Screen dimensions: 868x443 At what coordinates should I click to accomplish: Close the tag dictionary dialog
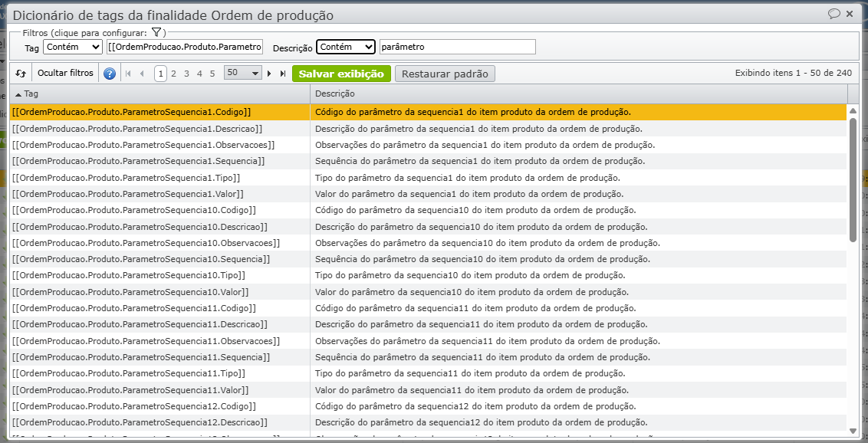pyautogui.click(x=850, y=14)
